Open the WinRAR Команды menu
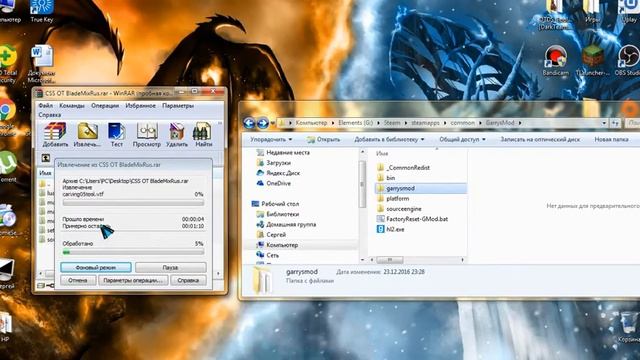This screenshot has width=640, height=360. 72,106
